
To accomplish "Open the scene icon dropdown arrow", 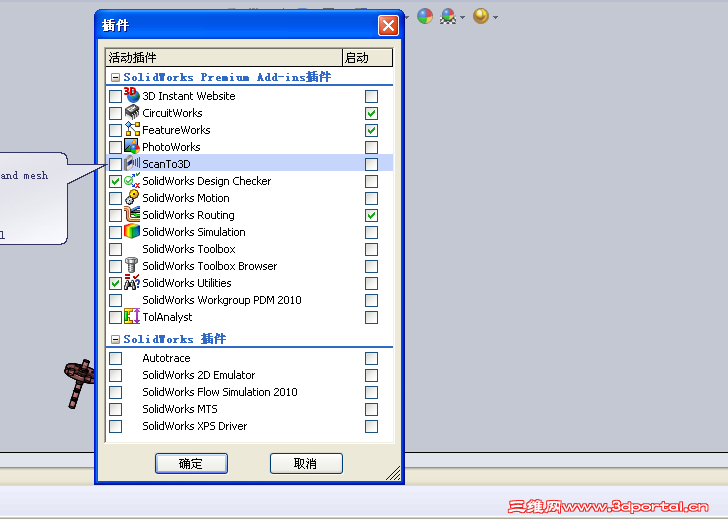I will (x=462, y=18).
